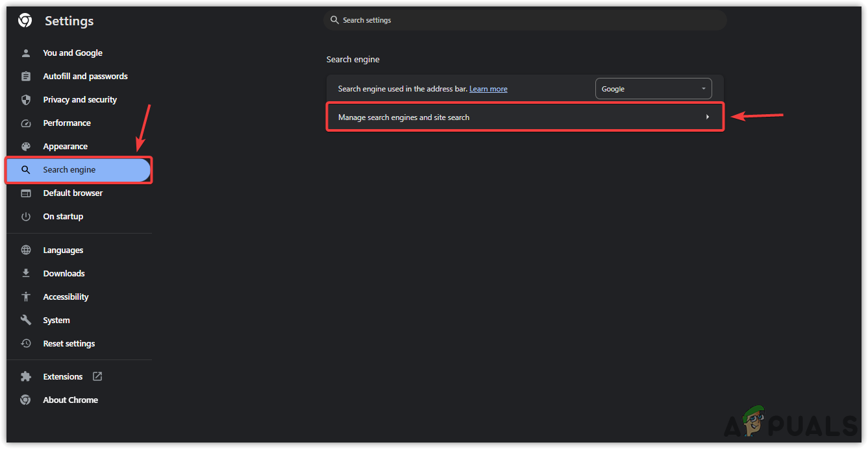Click the Search settings input field
The image size is (868, 449).
click(525, 20)
